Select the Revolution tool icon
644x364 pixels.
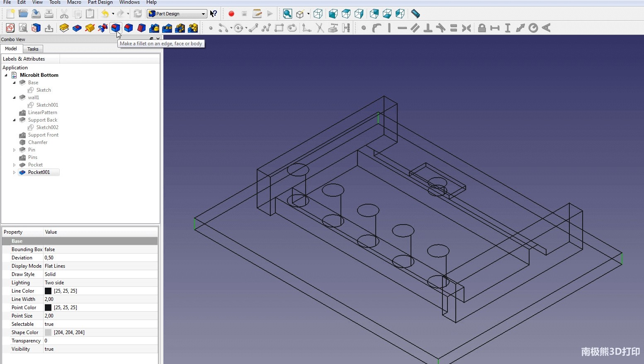click(90, 28)
